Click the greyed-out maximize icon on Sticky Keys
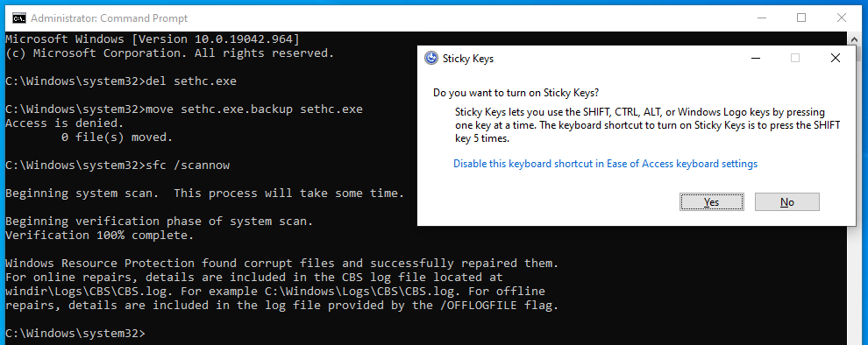The width and height of the screenshot is (868, 345). (x=795, y=58)
